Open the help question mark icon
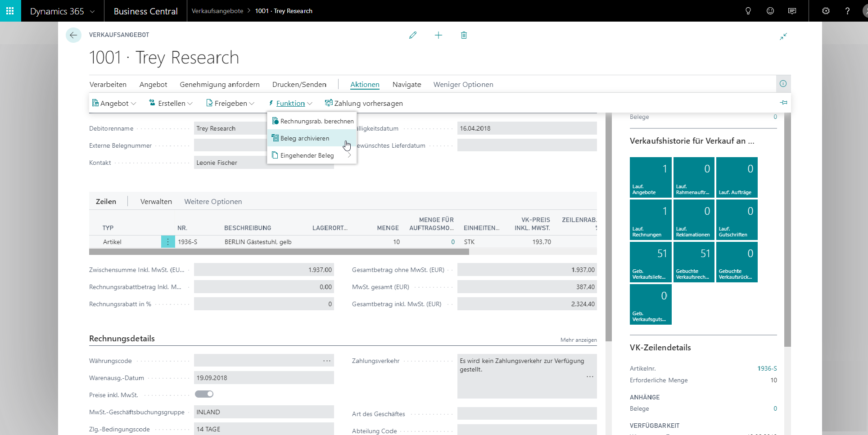868x435 pixels. 847,11
